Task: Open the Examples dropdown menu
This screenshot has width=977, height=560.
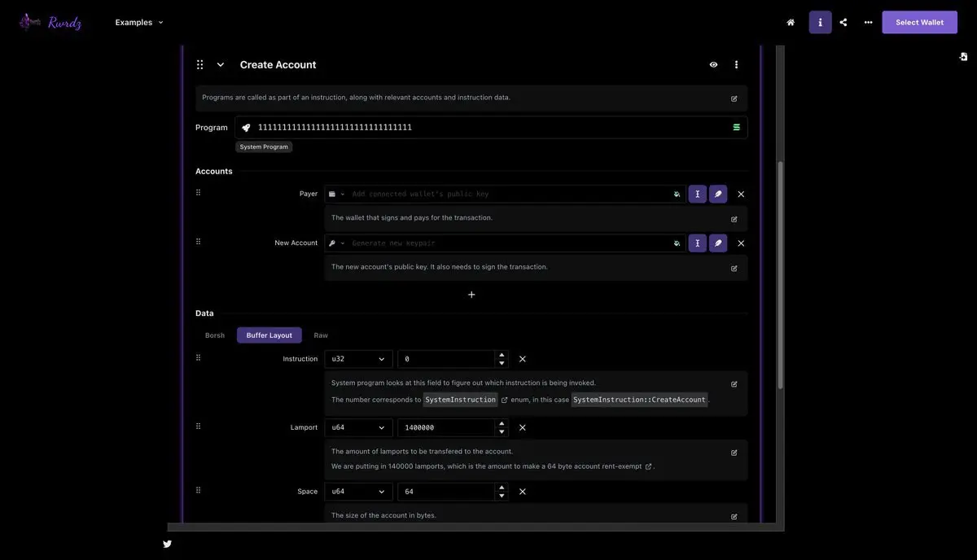Action: click(x=139, y=22)
